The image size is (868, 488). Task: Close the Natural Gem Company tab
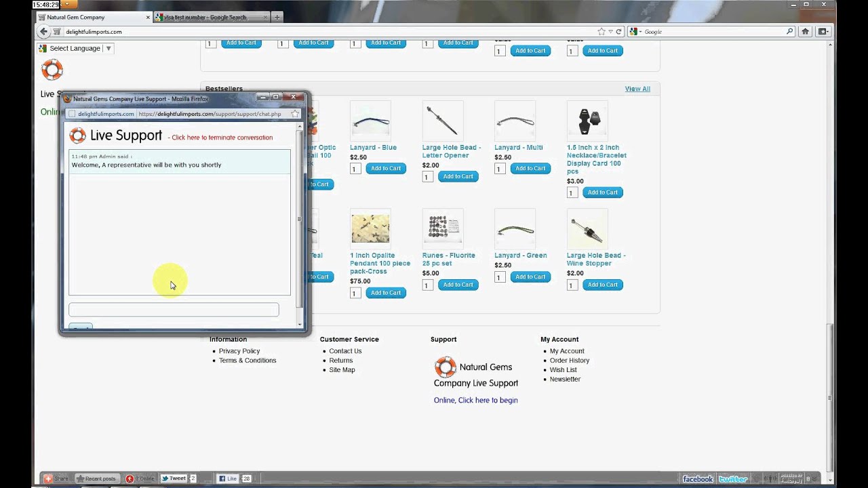[x=147, y=17]
